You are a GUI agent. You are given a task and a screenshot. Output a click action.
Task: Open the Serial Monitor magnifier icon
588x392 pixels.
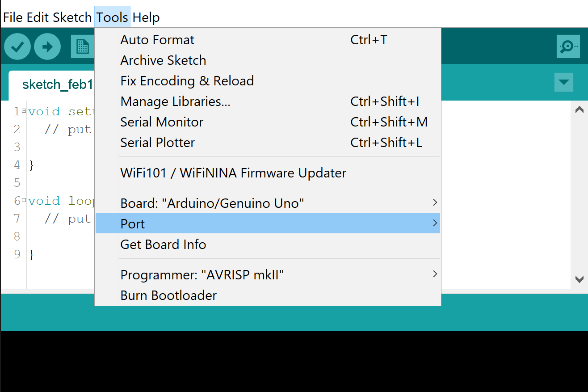pos(568,46)
